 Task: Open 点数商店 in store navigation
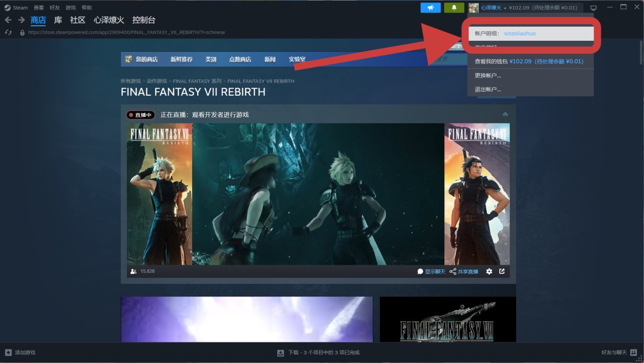[x=240, y=59]
